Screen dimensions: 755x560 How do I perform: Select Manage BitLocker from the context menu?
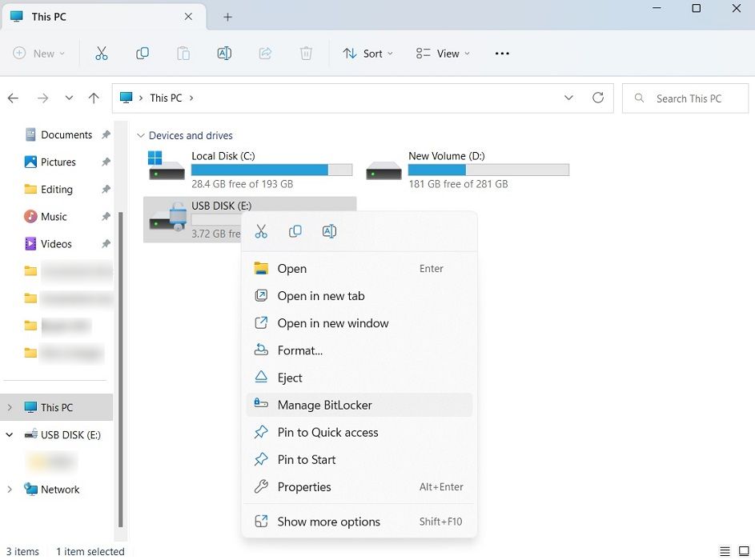324,405
